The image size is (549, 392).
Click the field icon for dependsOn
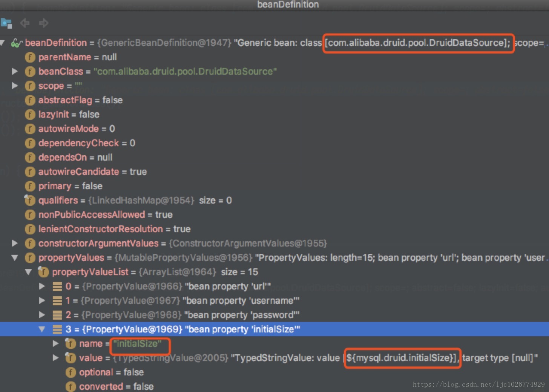pos(30,158)
